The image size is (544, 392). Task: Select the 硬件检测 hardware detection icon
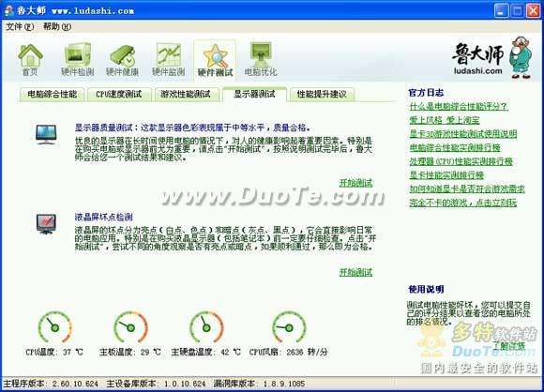tap(77, 59)
